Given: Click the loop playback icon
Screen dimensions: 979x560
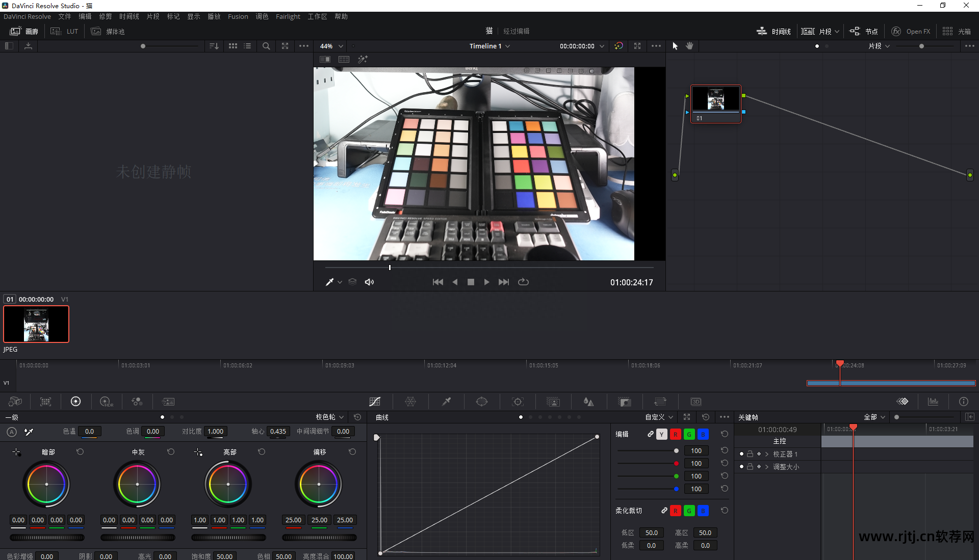Looking at the screenshot, I should point(523,282).
